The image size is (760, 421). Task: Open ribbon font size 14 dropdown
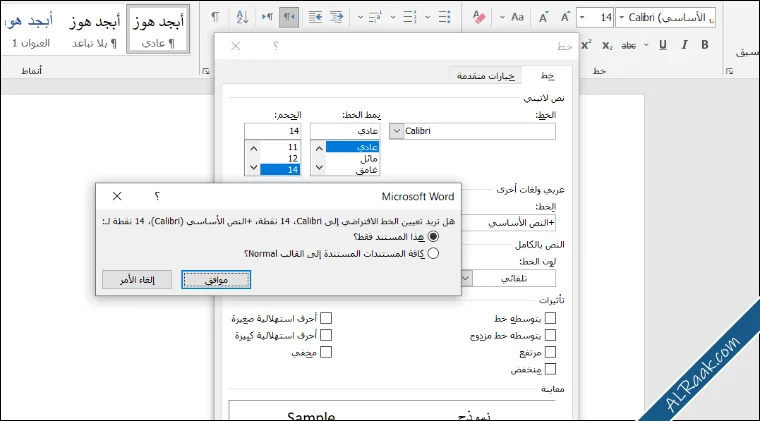(582, 17)
